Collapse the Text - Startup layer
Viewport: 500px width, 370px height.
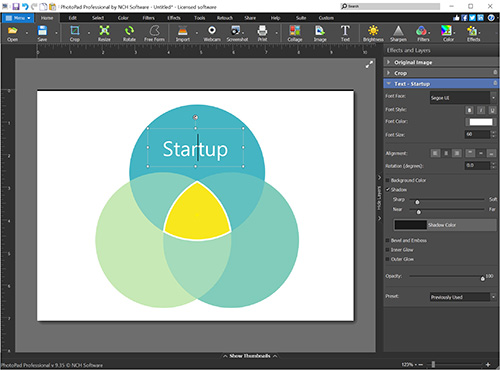tap(388, 83)
